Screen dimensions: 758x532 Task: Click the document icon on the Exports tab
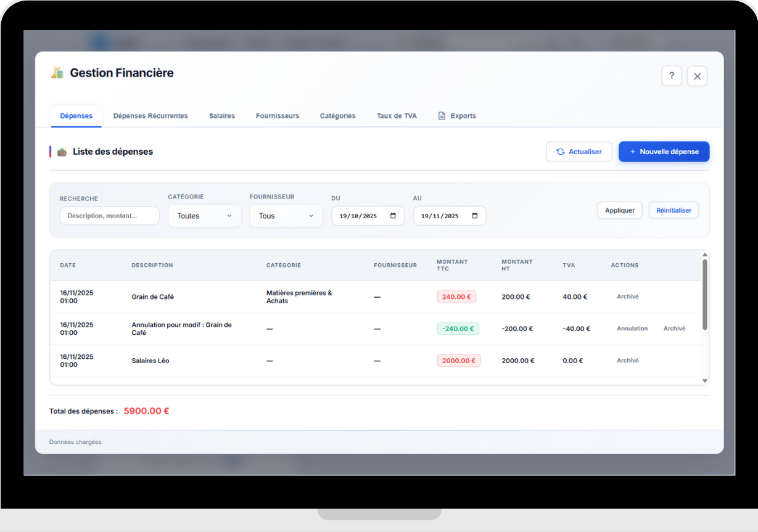point(442,115)
